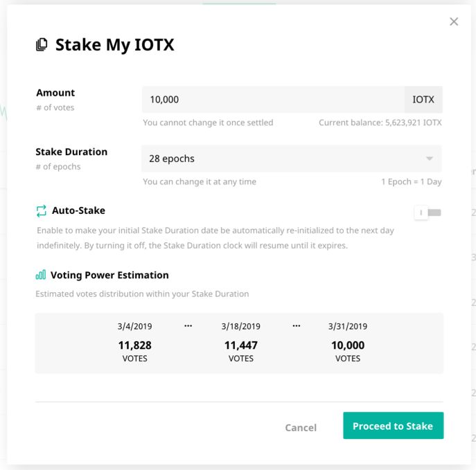Click the IOTX unit suffix label
476x470 pixels.
(423, 100)
